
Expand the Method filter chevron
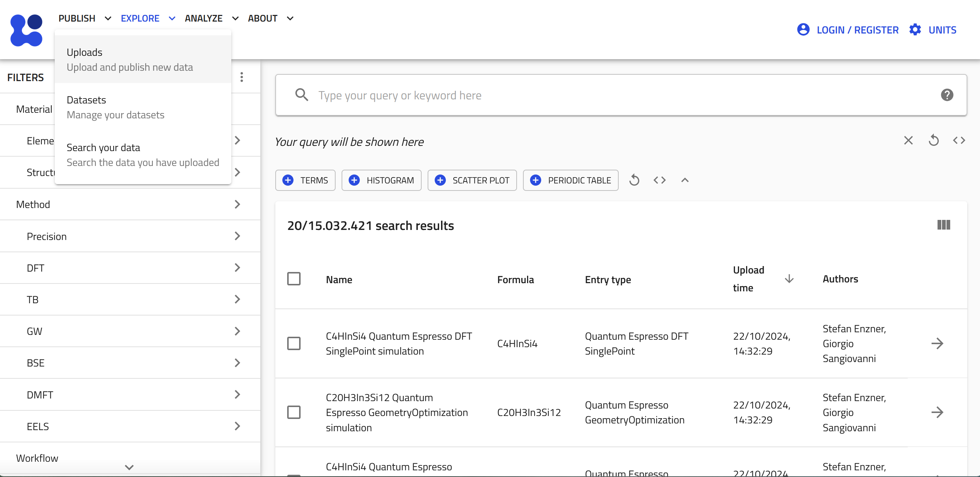237,205
